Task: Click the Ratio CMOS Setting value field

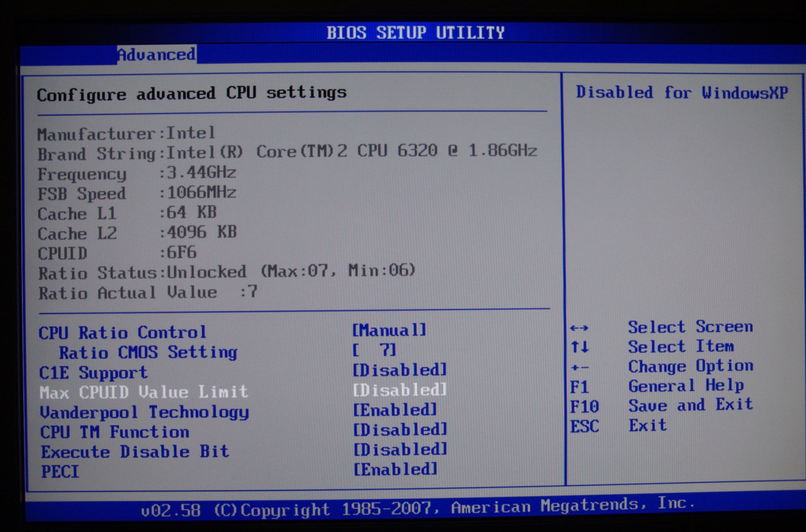Action: pos(375,350)
